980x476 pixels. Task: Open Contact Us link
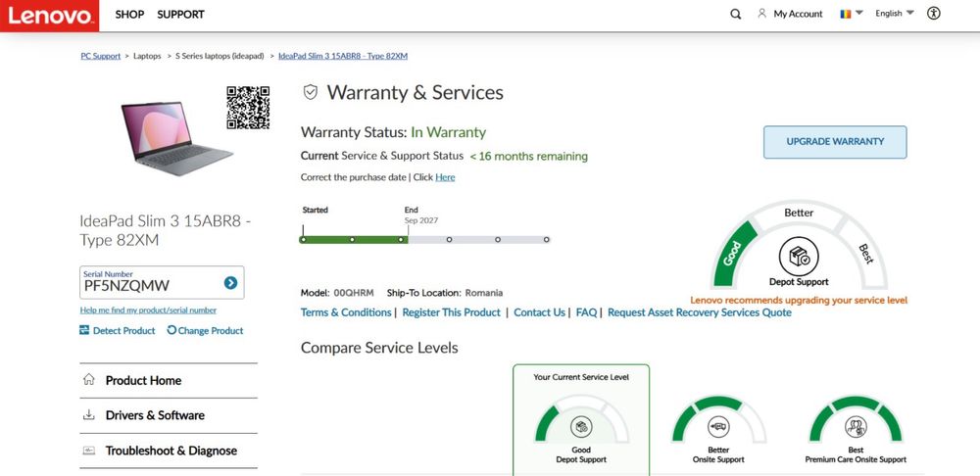click(x=539, y=312)
